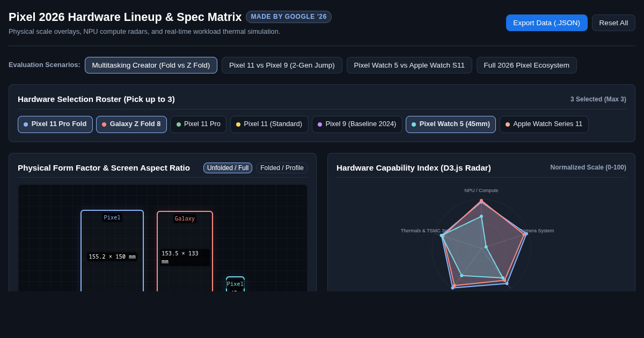Toggle Galaxy Z Fold 8 chip
Screen dimensions: 644x338
coord(131,124)
